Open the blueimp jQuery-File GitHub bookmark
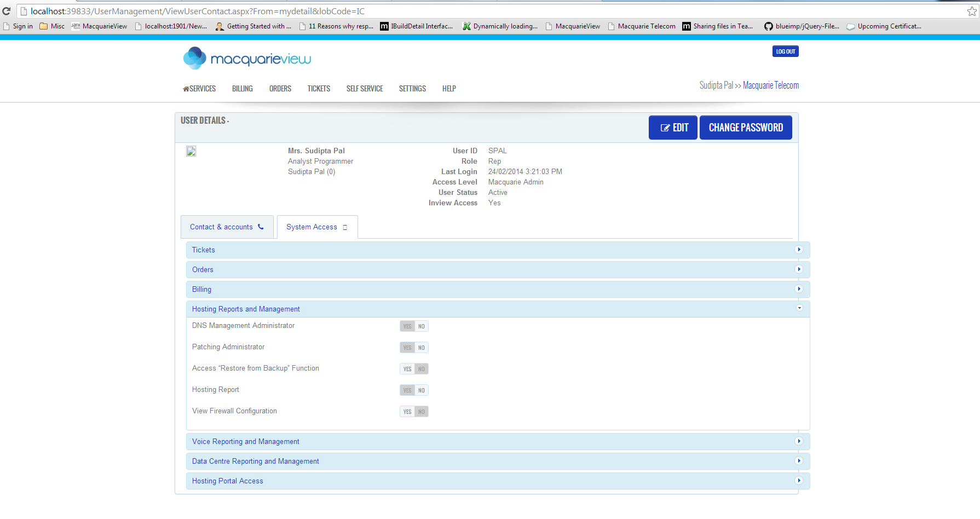Screen dimensions: 980x519 (802, 26)
